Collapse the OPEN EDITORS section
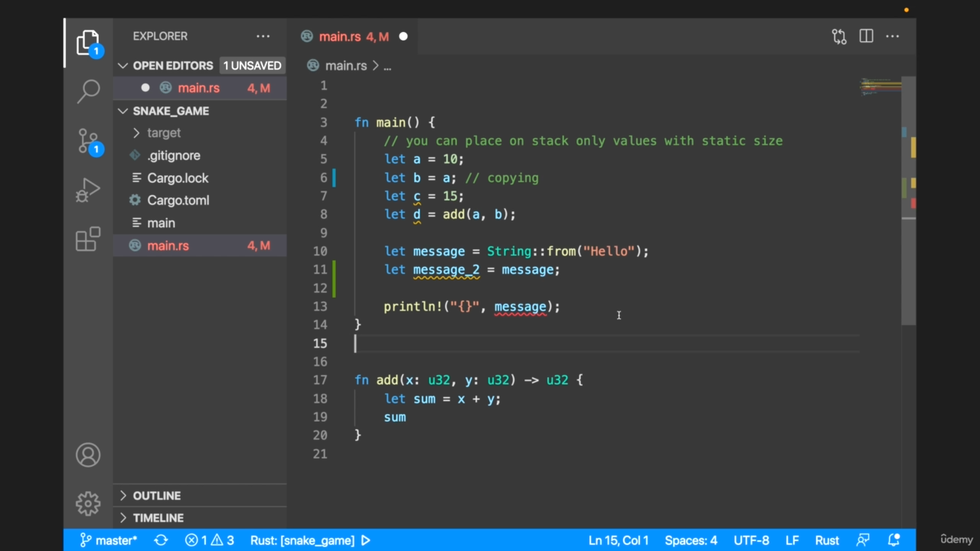This screenshot has height=551, width=980. click(123, 66)
